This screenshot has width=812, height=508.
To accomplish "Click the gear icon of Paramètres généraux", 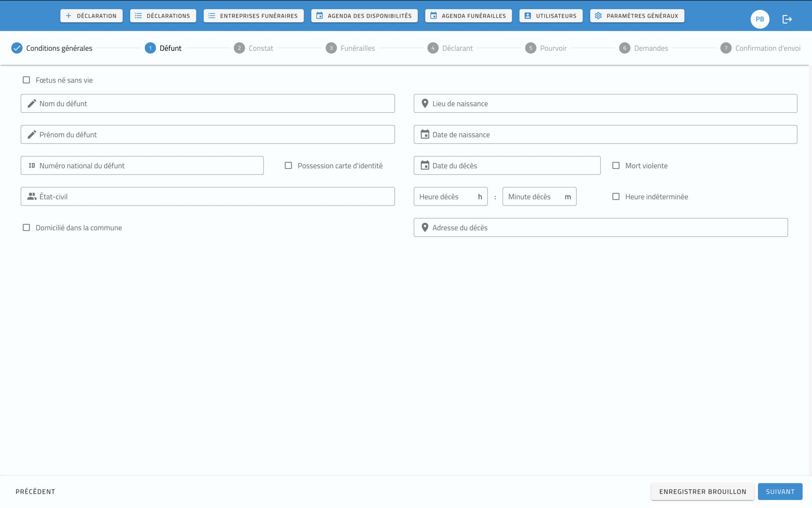I will click(598, 16).
